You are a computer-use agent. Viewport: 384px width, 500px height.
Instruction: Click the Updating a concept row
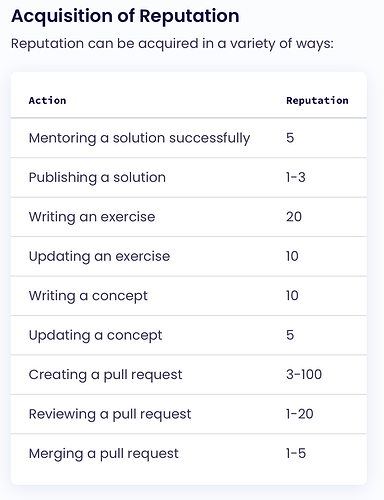click(189, 335)
